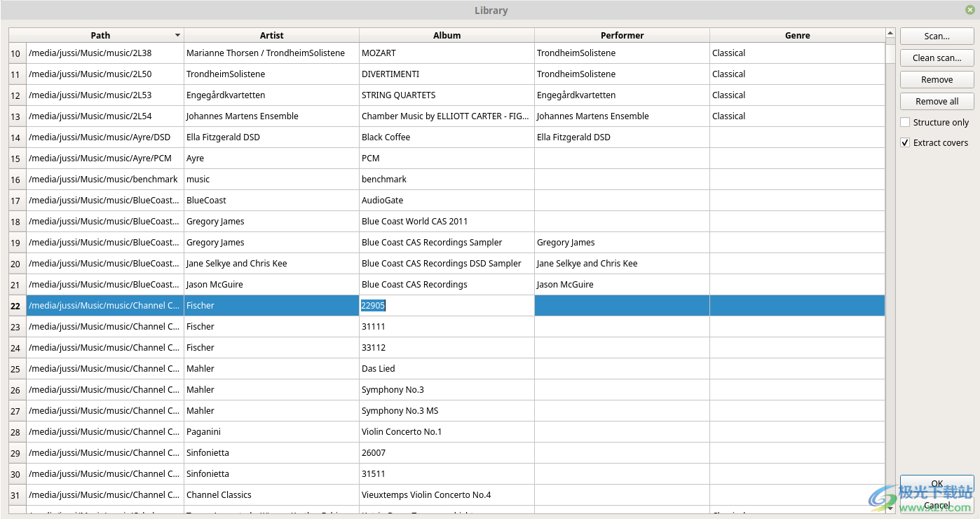Viewport: 980px width, 519px height.
Task: Select album cell Vieuxtemps Violin Concerto No.4
Action: coord(447,495)
